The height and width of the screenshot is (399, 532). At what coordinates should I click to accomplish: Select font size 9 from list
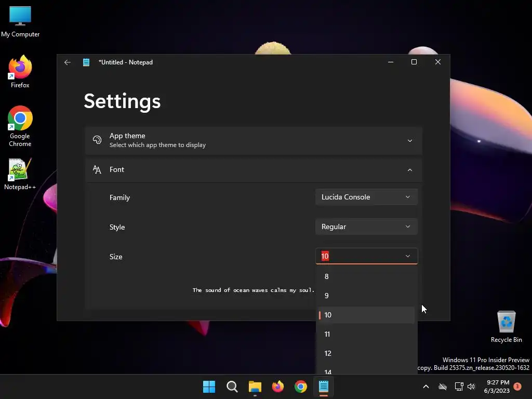366,296
